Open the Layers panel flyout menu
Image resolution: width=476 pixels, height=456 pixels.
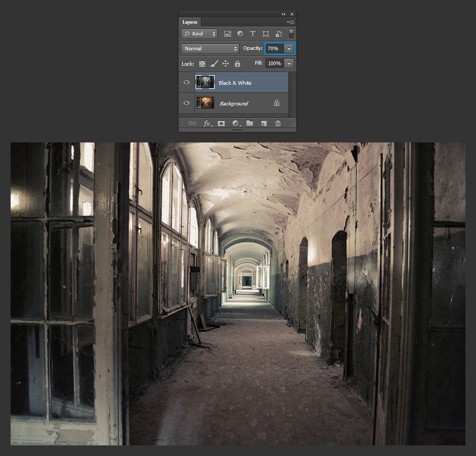pos(290,22)
